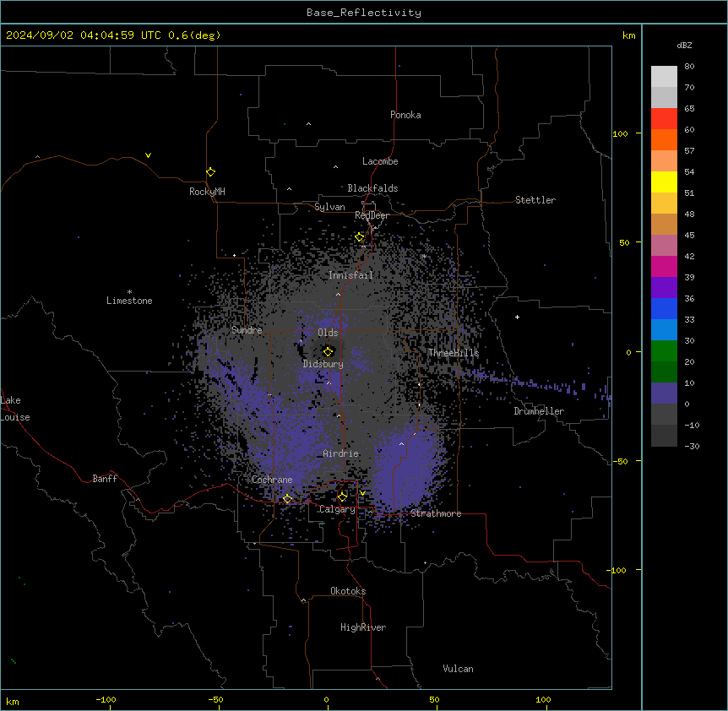Select the Innisfail label
Image resolution: width=728 pixels, height=711 pixels.
[x=350, y=275]
